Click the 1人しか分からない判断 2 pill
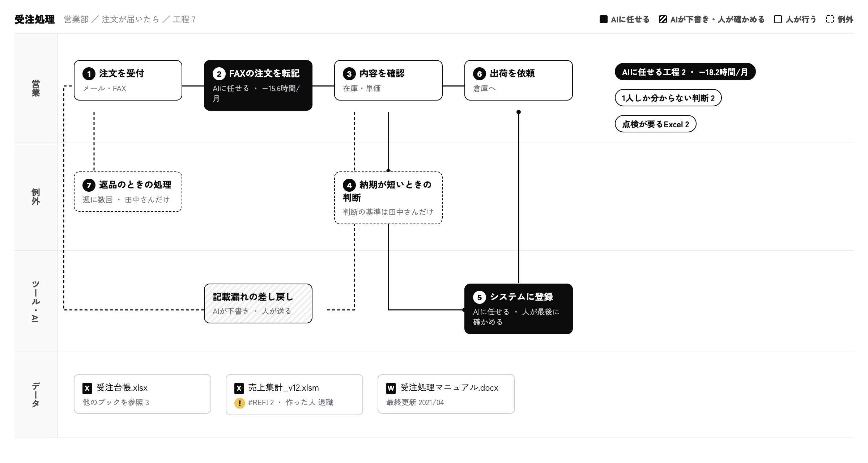 (668, 98)
